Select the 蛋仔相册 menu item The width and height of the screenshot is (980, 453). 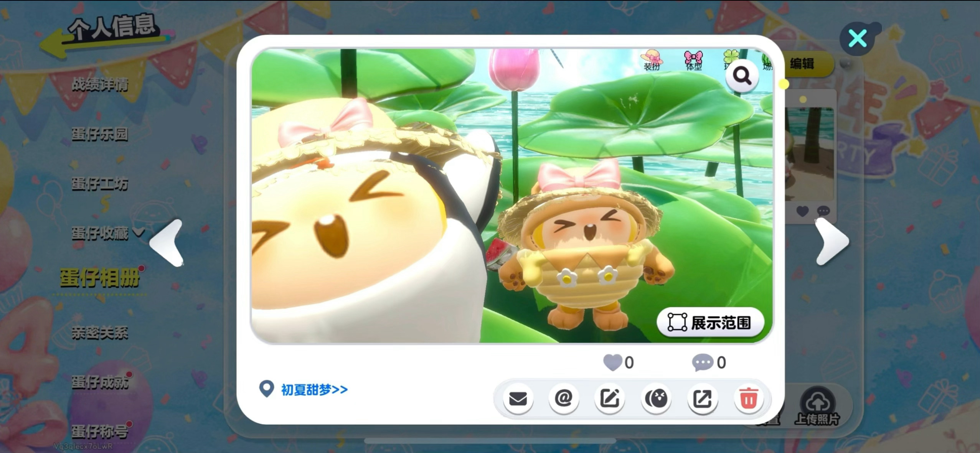point(100,278)
